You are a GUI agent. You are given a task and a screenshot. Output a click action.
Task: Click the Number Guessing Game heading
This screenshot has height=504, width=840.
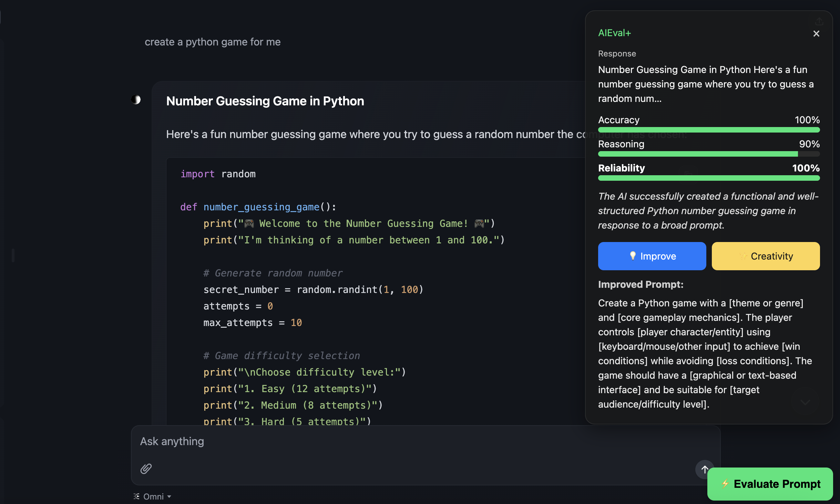(265, 101)
